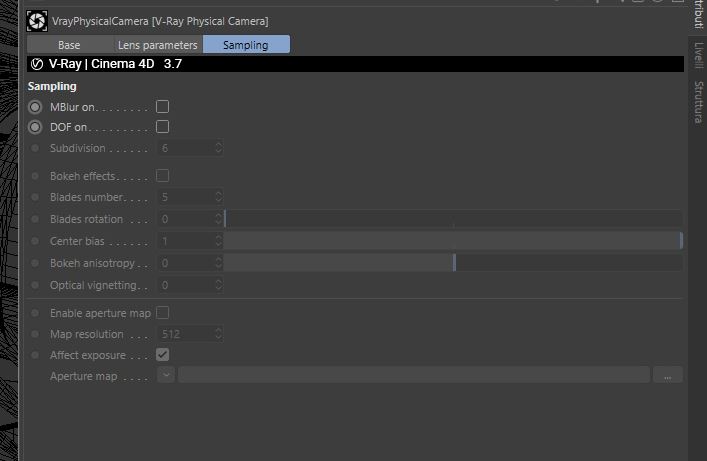Click the Bokeh anisotropy stepper arrows
Screen dimensions: 707x461
[x=219, y=263]
